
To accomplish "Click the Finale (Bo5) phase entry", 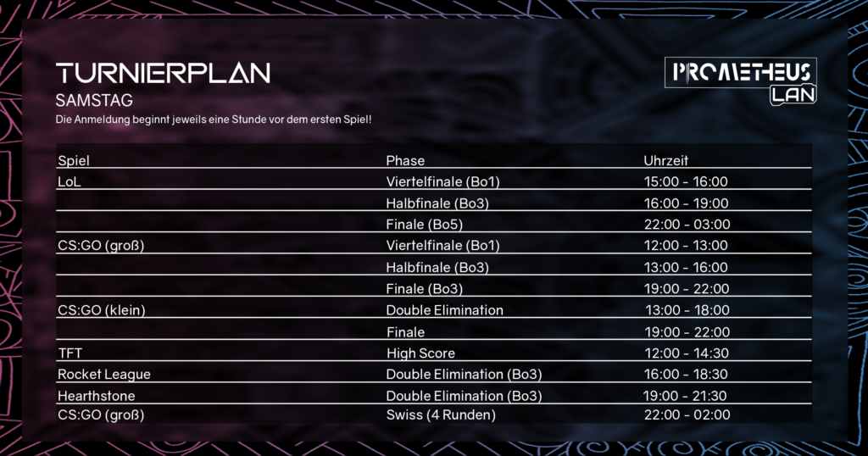I will (x=424, y=224).
